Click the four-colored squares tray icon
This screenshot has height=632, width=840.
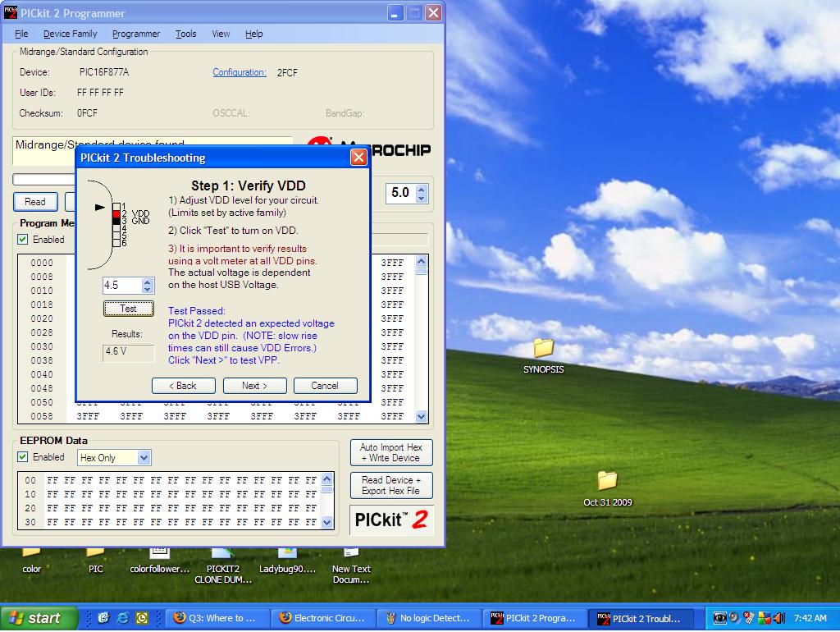tap(765, 618)
